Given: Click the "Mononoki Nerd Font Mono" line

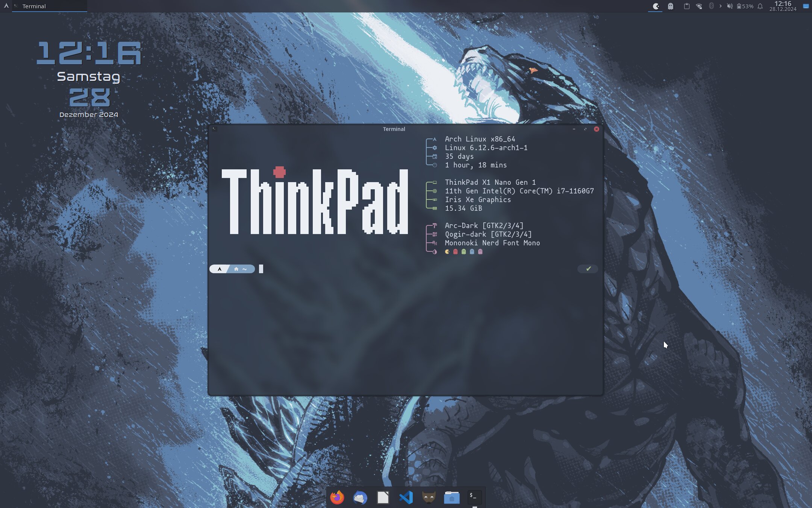Looking at the screenshot, I should (x=492, y=243).
